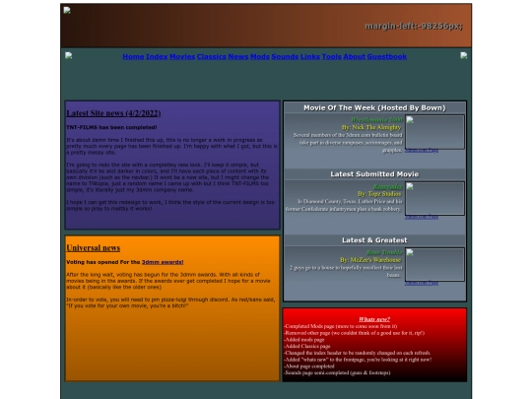Click the green Renegades movie title
532x399 pixels.
coord(387,186)
